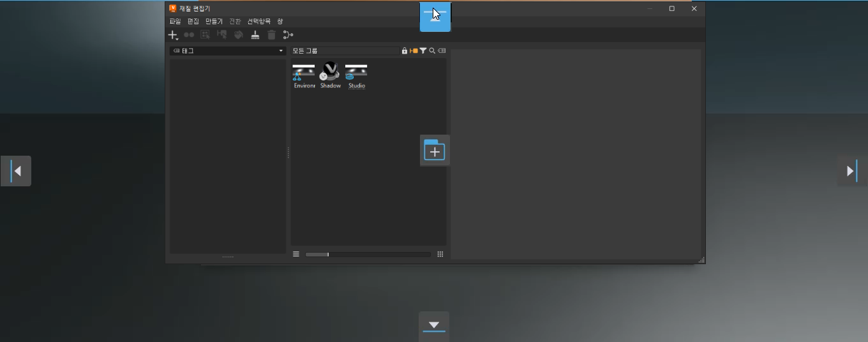Select the Studio material thumbnail
Viewport: 868px width, 342px height.
point(356,76)
